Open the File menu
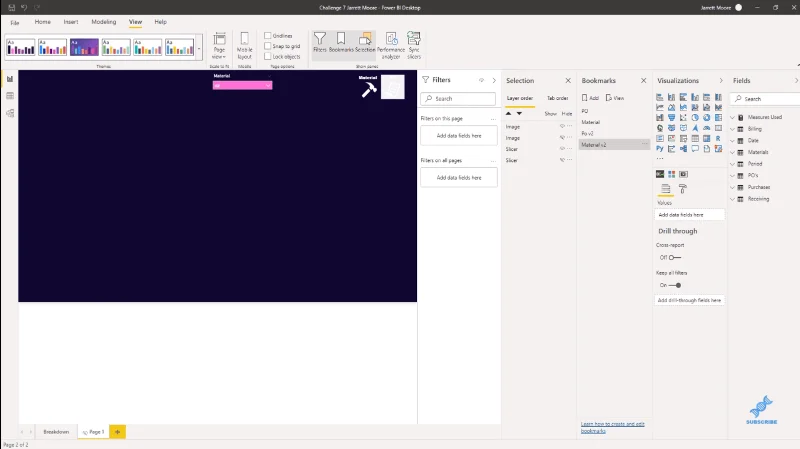Screen dimensions: 800x449 tap(15, 22)
